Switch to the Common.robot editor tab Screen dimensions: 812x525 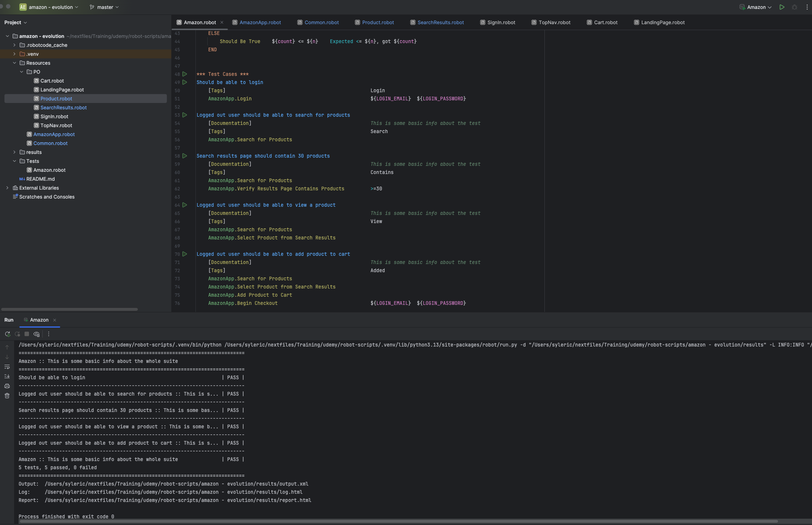tap(321, 22)
